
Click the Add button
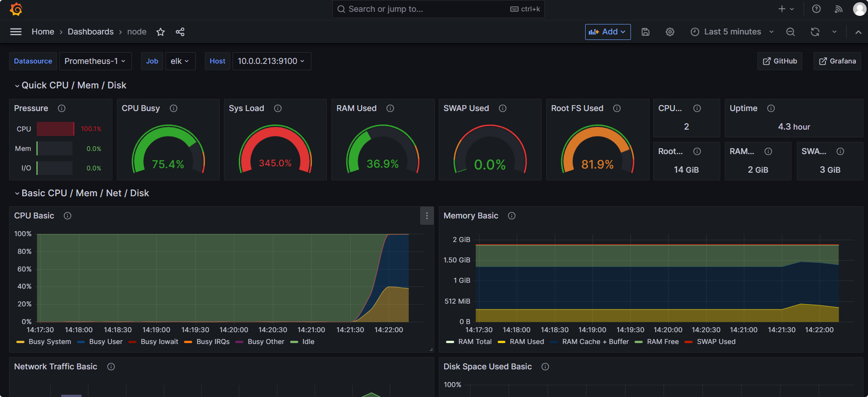pyautogui.click(x=607, y=32)
